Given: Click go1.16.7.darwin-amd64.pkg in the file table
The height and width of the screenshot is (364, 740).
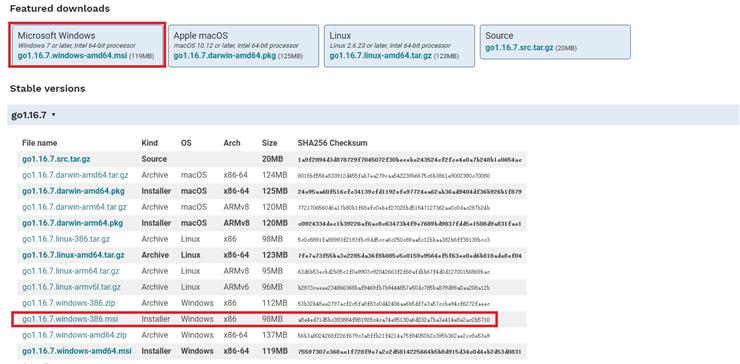Looking at the screenshot, I should tap(73, 191).
